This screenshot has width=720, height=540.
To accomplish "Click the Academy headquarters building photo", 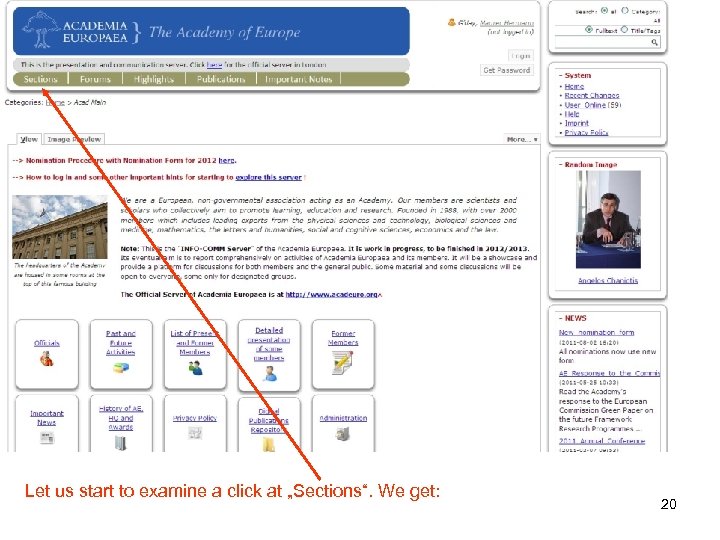I will pos(60,227).
